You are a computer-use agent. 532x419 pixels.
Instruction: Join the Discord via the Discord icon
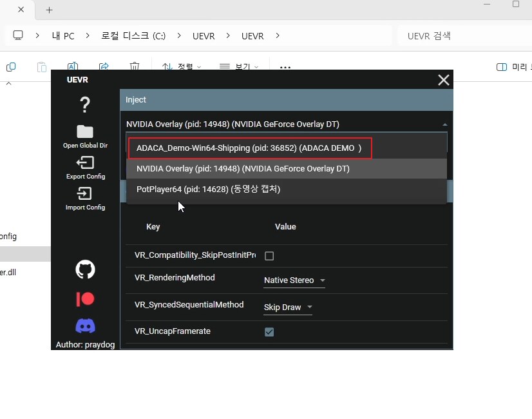84,326
